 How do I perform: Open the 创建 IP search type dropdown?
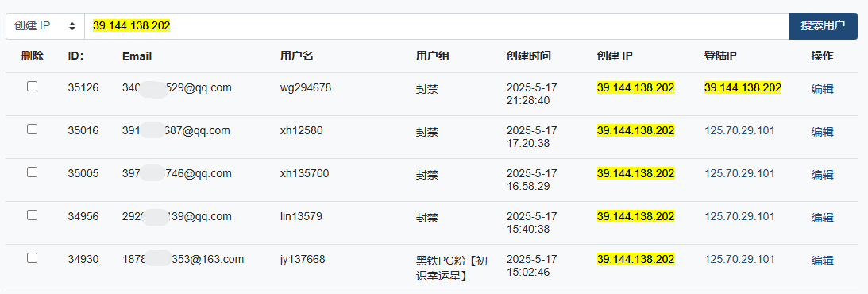(44, 26)
